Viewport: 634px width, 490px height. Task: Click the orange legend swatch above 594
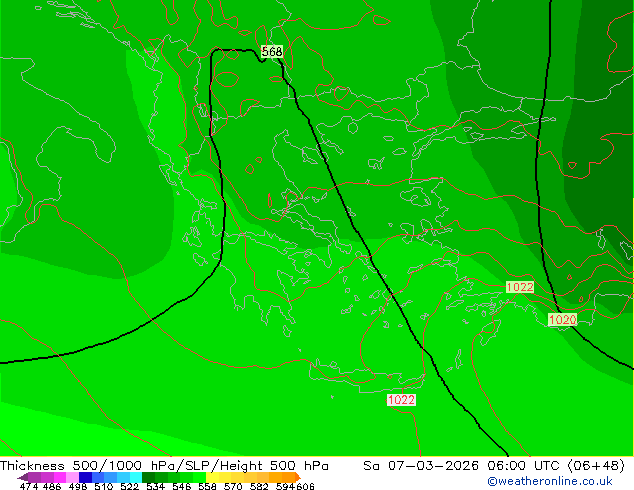288,477
